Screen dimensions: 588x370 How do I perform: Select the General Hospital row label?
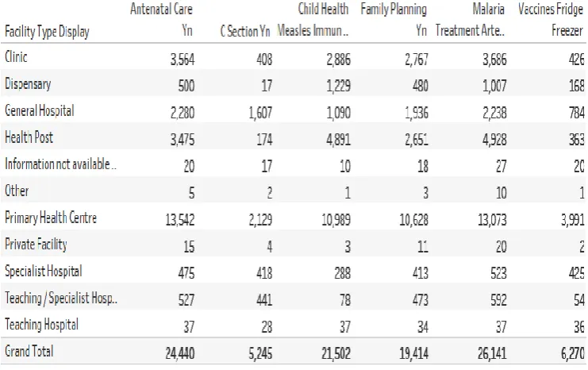40,110
